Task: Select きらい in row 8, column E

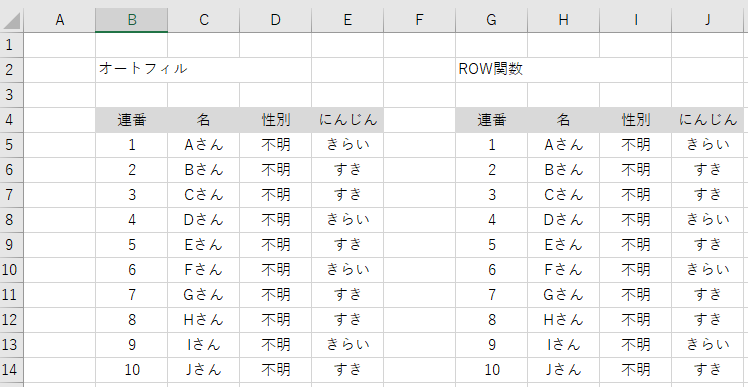Action: coord(348,220)
